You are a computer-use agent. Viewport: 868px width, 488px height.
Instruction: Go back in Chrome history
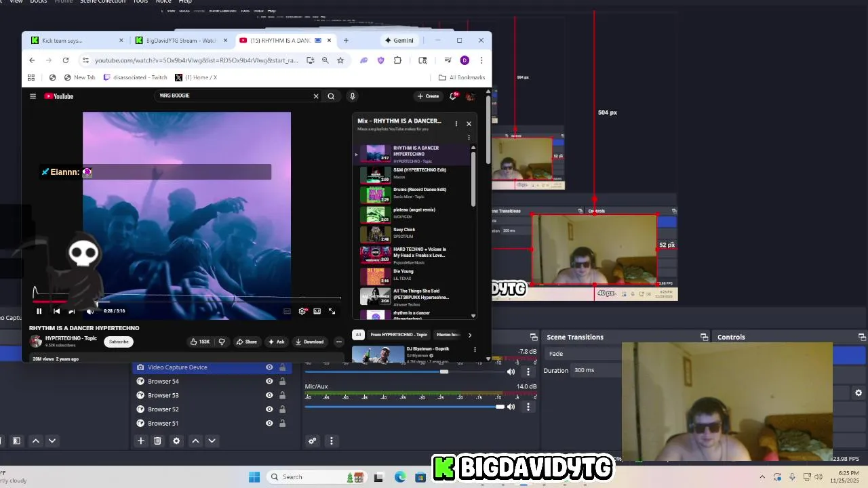32,60
